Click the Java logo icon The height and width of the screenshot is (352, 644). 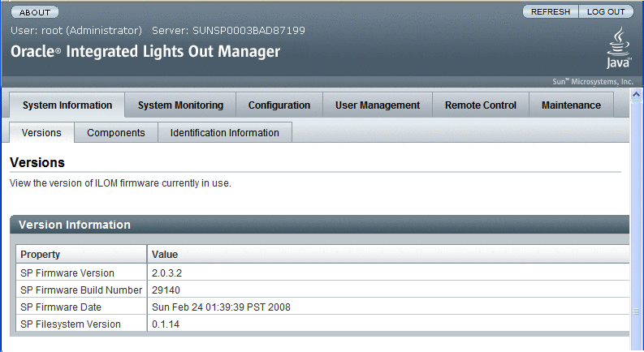[x=619, y=48]
